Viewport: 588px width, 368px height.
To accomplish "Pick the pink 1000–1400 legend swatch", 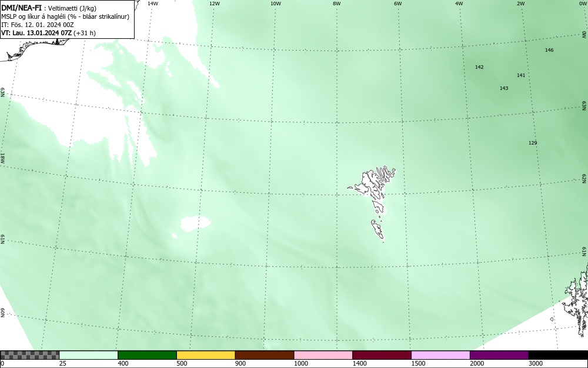I will (323, 355).
